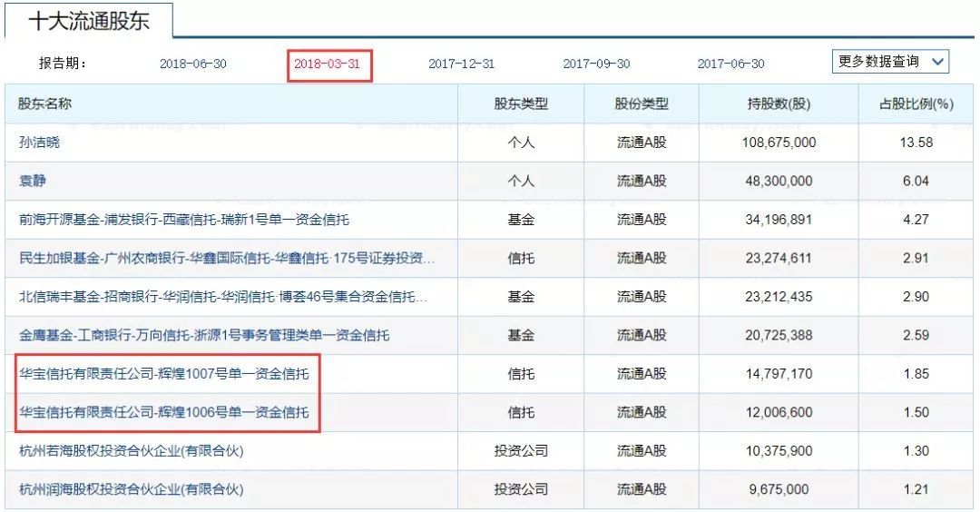Click 流通A股 in 杭州润海 row
980x512 pixels.
642,489
